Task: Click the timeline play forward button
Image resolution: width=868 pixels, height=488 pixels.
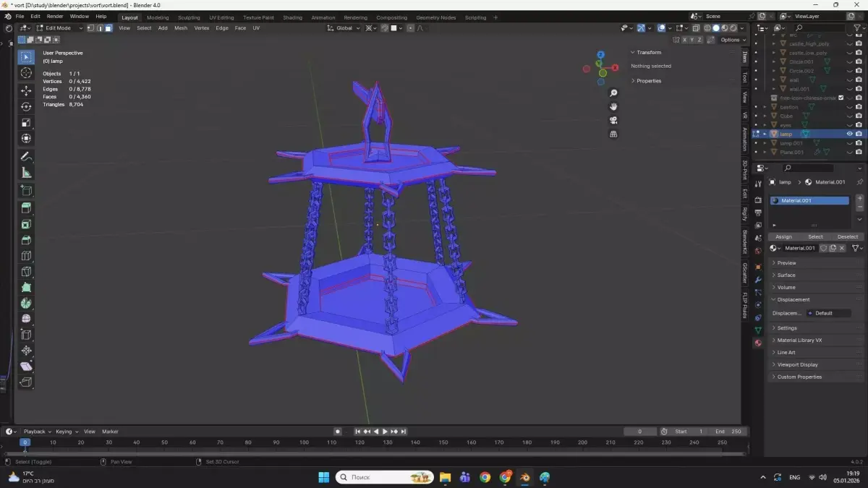Action: (x=385, y=432)
